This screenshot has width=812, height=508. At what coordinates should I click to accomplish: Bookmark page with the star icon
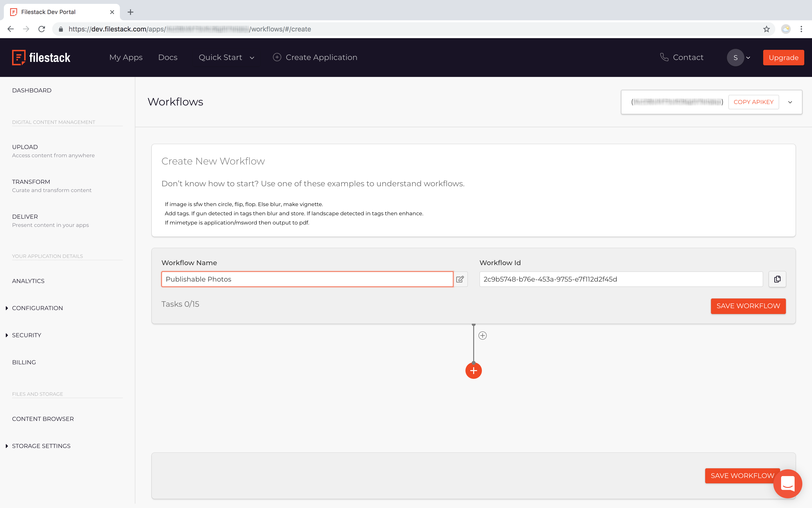point(766,29)
